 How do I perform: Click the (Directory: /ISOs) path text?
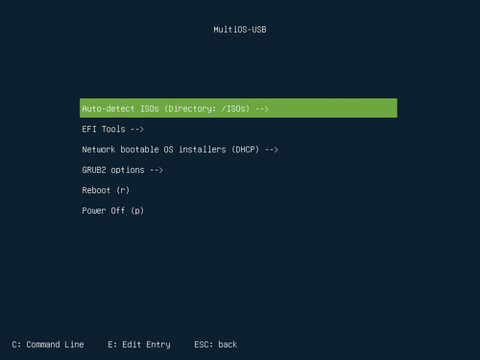click(207, 109)
